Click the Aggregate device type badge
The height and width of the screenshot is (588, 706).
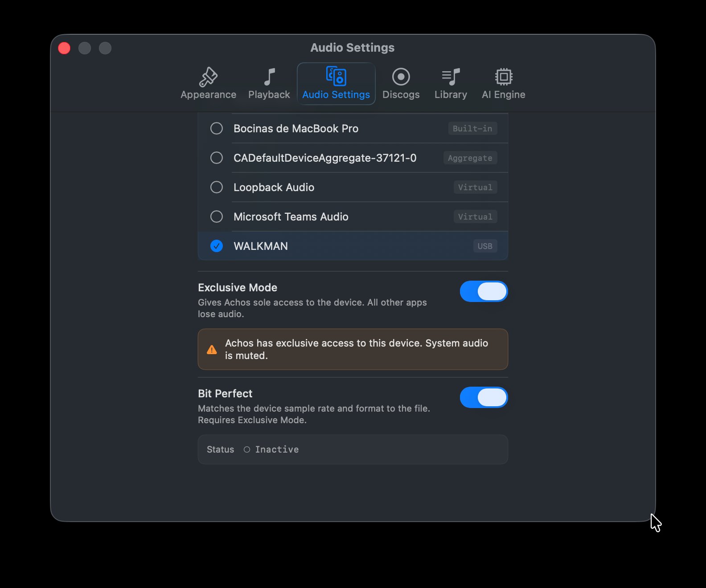pos(470,158)
